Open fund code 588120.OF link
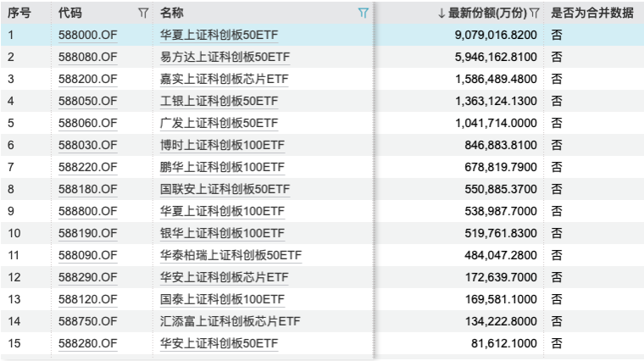Screen dimensions: 644x361 tap(88, 299)
